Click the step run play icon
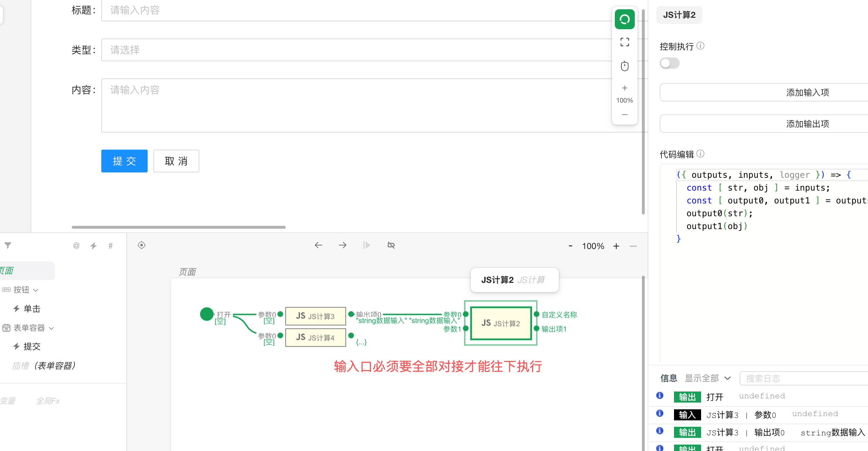The image size is (868, 451). click(366, 245)
